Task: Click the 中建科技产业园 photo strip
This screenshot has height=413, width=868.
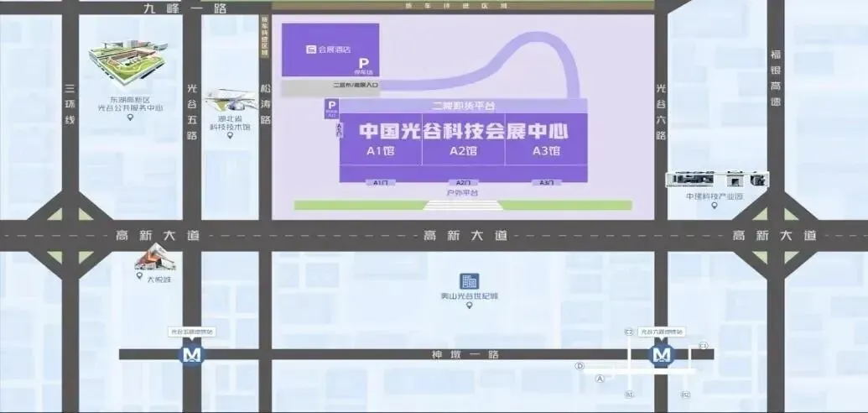Action: coord(717,179)
